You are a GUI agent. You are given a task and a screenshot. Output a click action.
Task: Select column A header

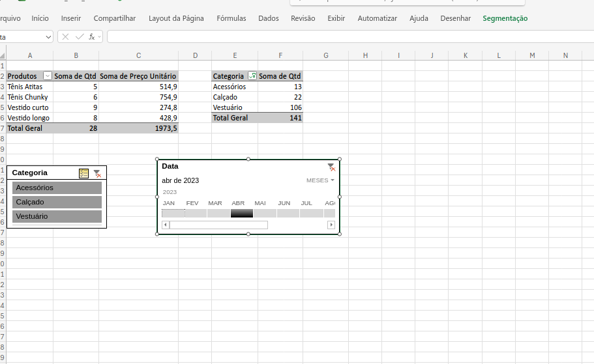[x=30, y=55]
